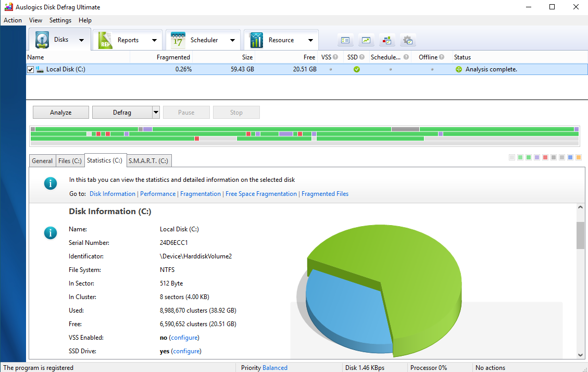Open the Fragmented Files link
588x372 pixels.
(x=325, y=194)
